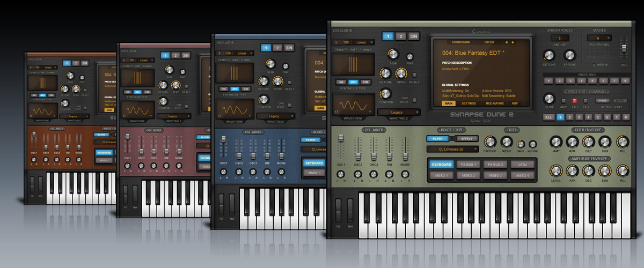Select FM synthesis type on the front synth
Image resolution: width=644 pixels, height=268 pixels.
pos(365,82)
